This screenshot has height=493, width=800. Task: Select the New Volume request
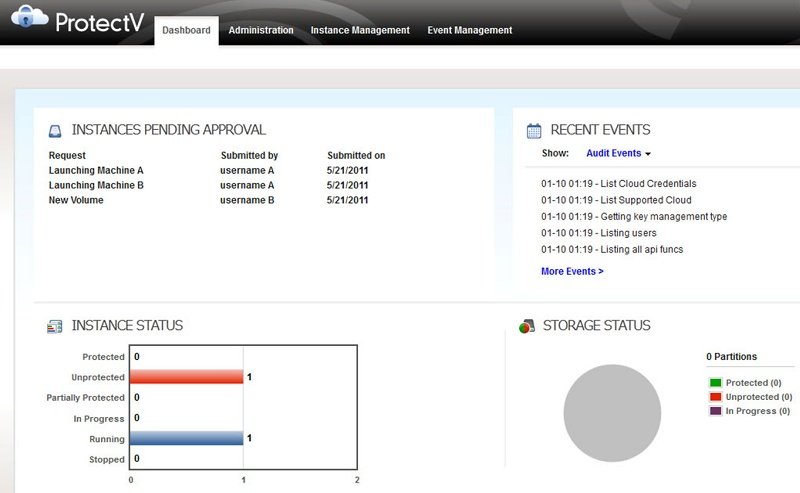click(x=76, y=200)
